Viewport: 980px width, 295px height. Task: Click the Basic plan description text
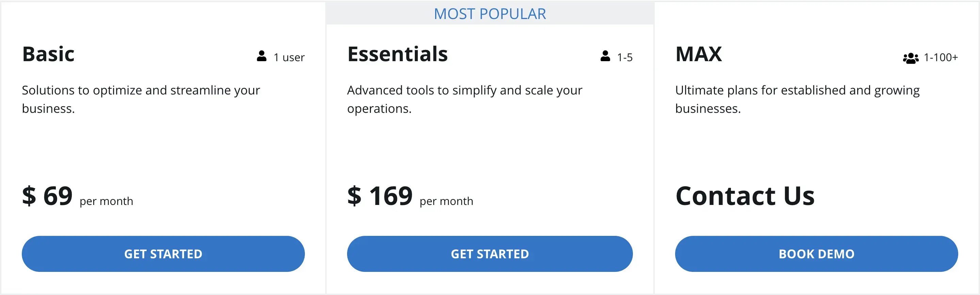[x=141, y=100]
